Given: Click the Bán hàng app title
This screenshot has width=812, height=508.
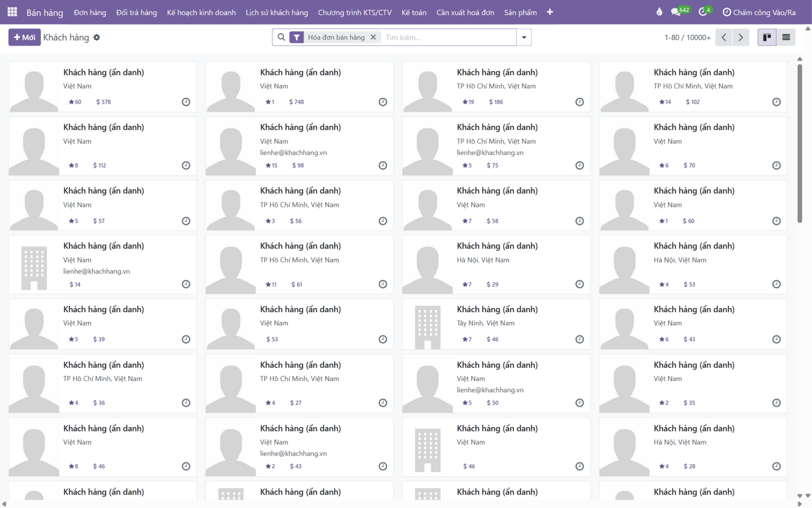Looking at the screenshot, I should coord(45,12).
